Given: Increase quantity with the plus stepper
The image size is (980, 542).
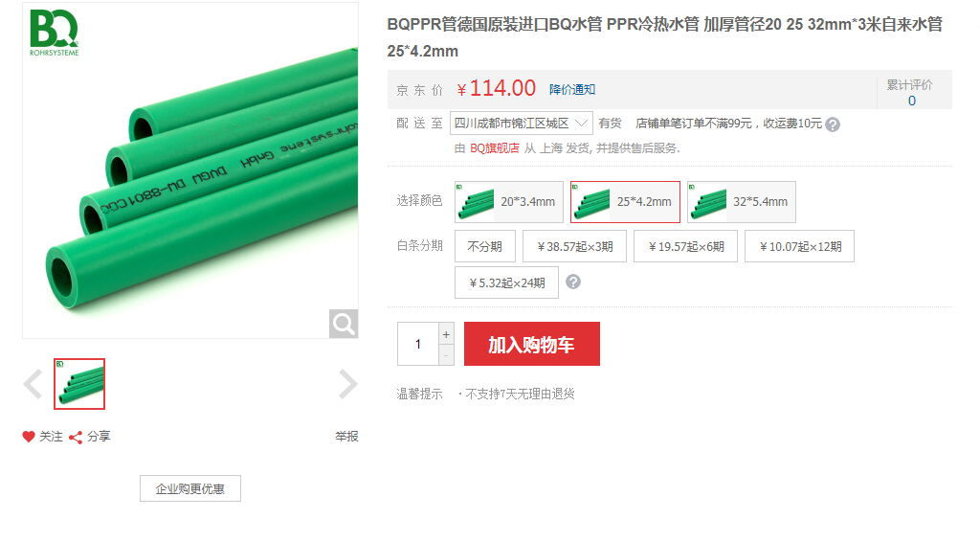Looking at the screenshot, I should [446, 334].
